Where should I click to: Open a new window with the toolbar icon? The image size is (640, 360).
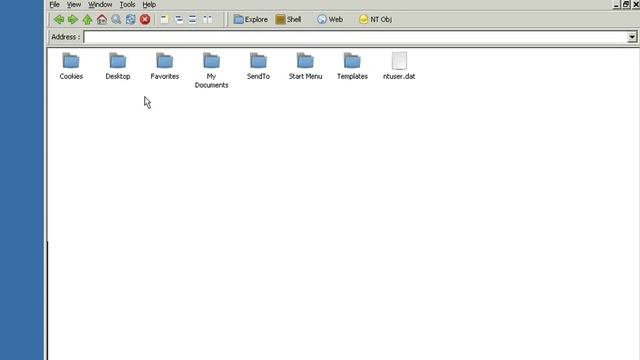tap(164, 19)
